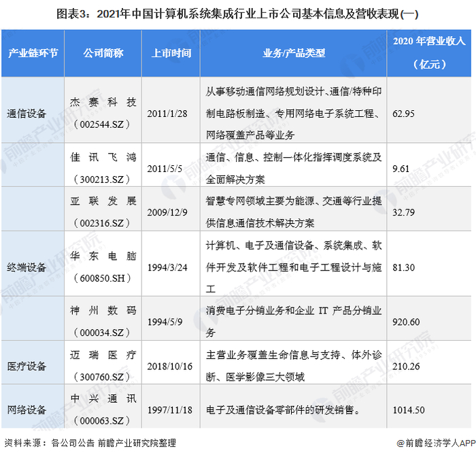Click 佳讯飞鸿 business description about 指挥调度系统
Viewport: 476px width, 457px height.
coord(294,168)
